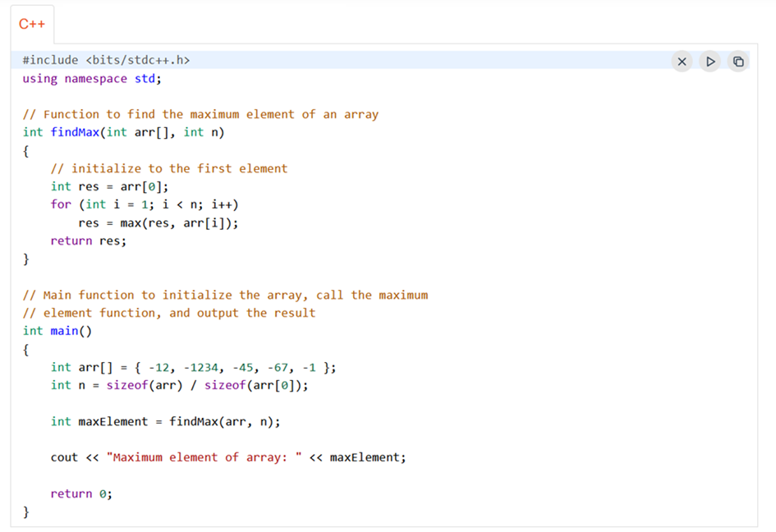Click the array initializer line with -1234

193,367
